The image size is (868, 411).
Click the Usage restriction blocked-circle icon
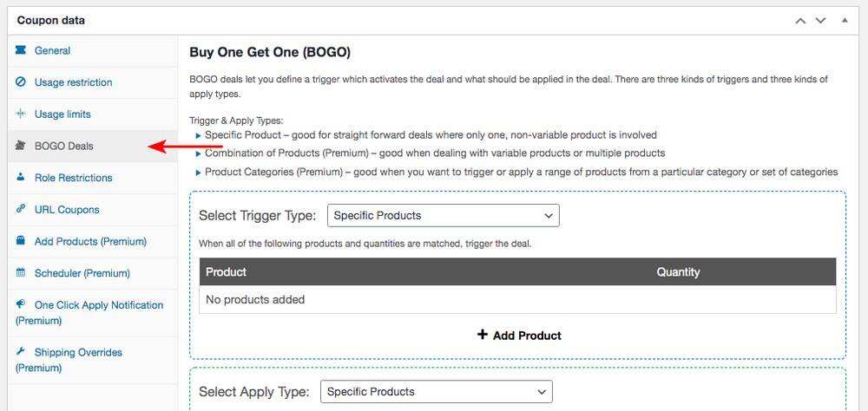[x=21, y=82]
